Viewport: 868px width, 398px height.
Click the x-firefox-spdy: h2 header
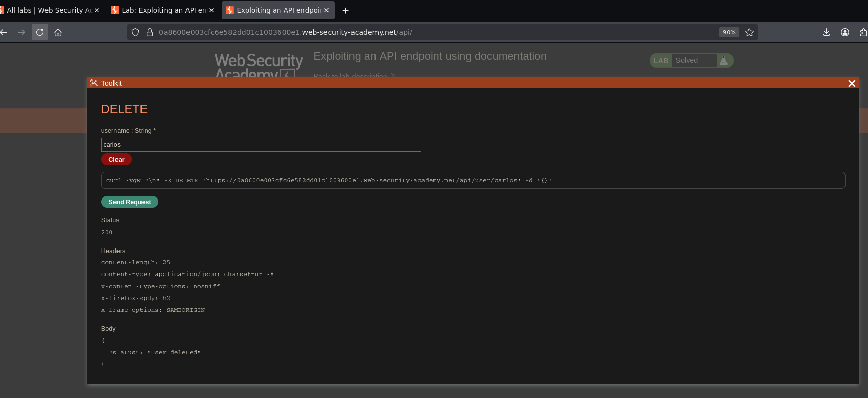coord(135,298)
